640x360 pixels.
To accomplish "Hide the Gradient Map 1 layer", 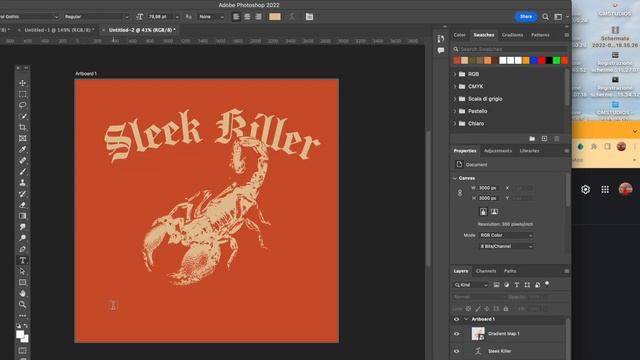I will (457, 334).
